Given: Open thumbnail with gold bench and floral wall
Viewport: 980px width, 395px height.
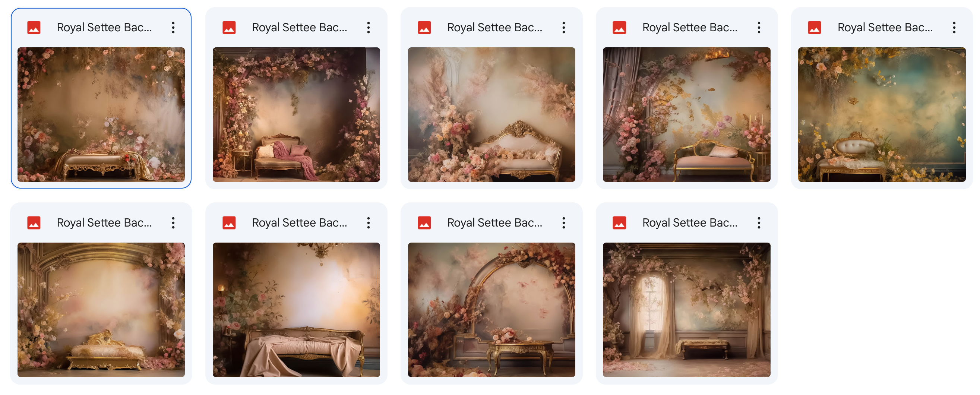Looking at the screenshot, I should pos(101,114).
